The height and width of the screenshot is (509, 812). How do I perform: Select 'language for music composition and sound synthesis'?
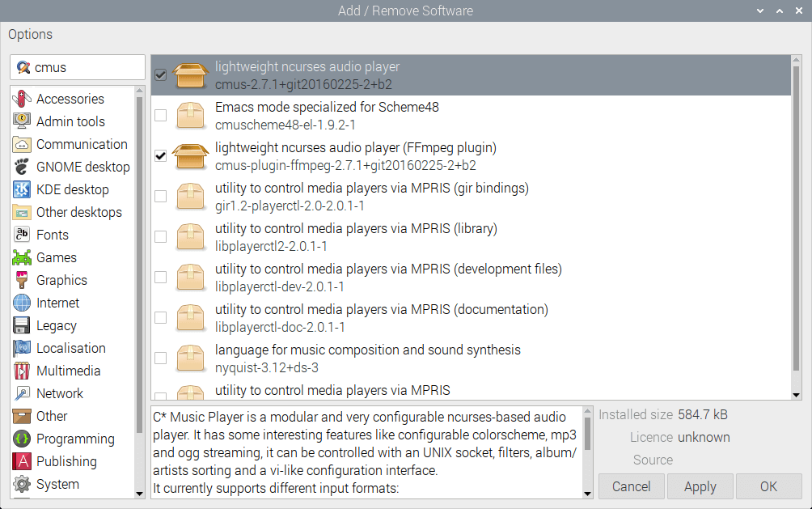pyautogui.click(x=368, y=350)
